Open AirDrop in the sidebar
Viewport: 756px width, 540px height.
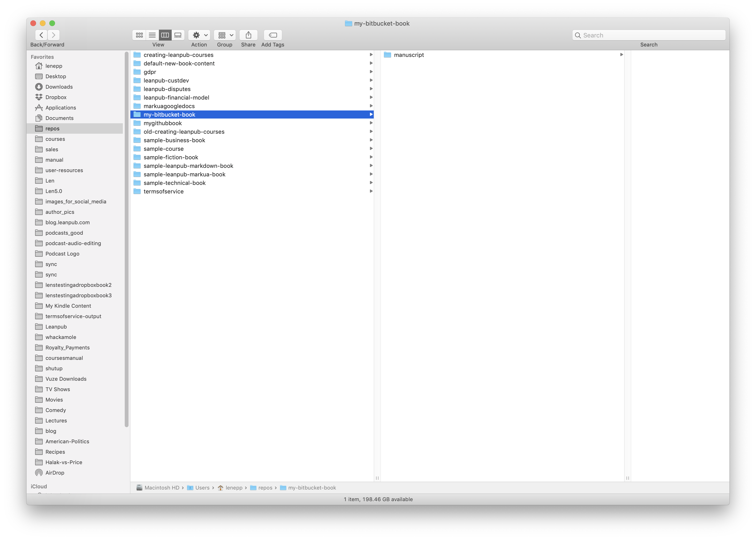pos(55,472)
